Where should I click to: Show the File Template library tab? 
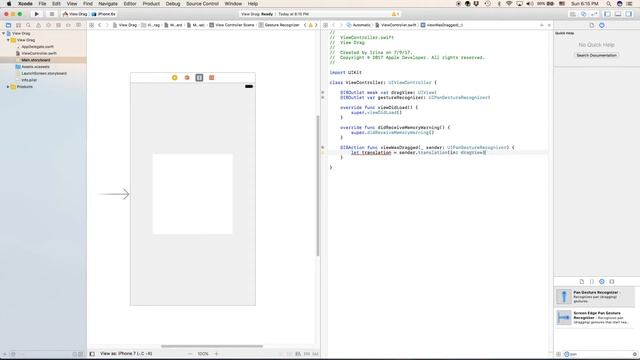pyautogui.click(x=582, y=281)
